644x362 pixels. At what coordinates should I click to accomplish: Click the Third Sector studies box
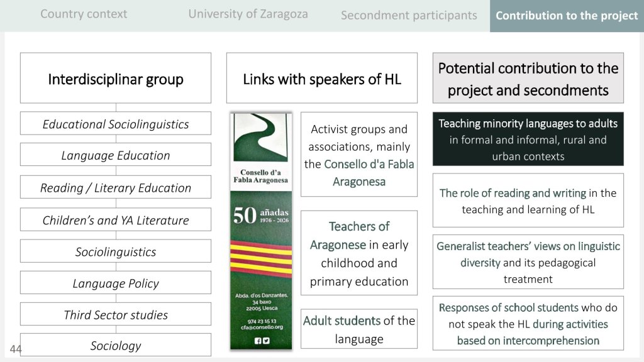pyautogui.click(x=116, y=315)
